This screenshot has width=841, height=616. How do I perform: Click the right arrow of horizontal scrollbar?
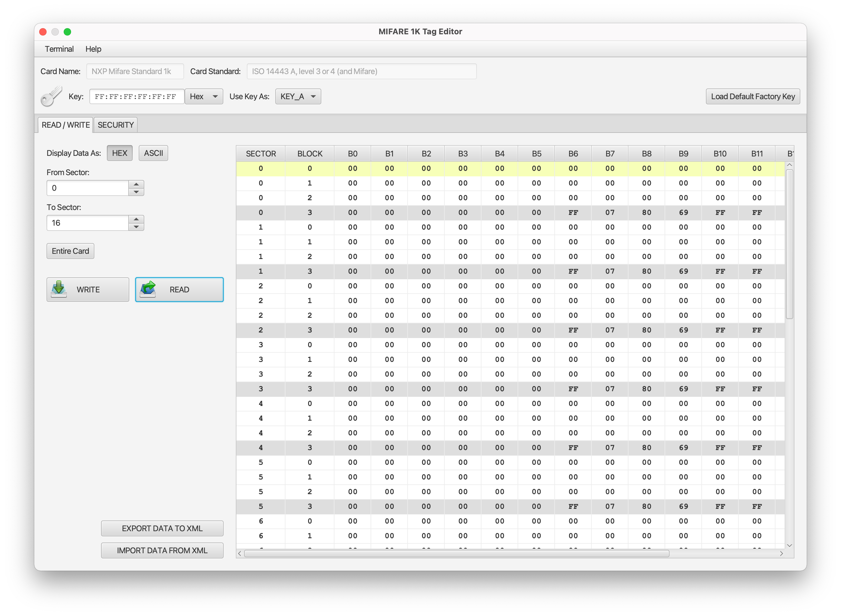point(781,553)
